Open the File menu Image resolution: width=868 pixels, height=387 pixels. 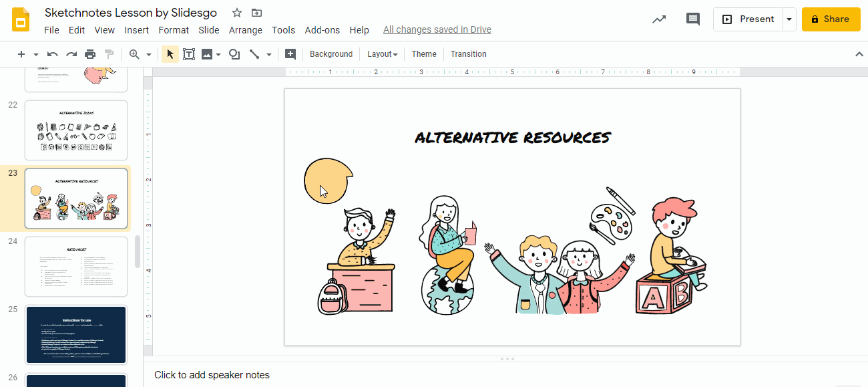[51, 30]
